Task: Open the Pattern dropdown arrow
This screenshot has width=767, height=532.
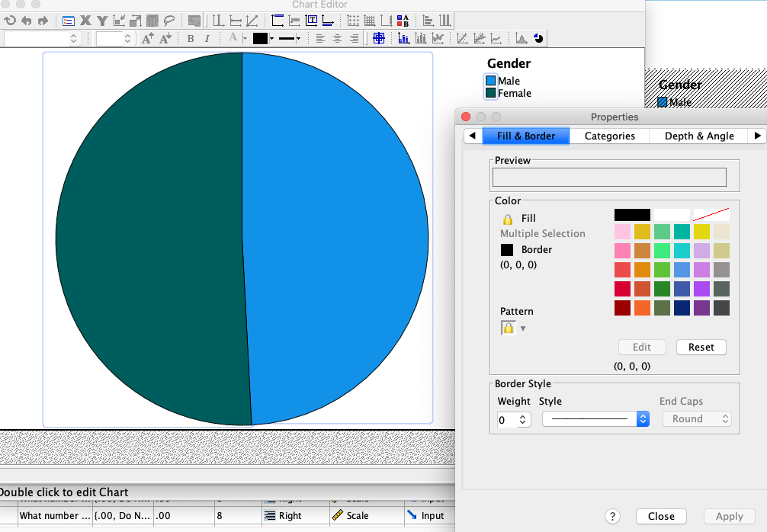Action: coord(523,328)
